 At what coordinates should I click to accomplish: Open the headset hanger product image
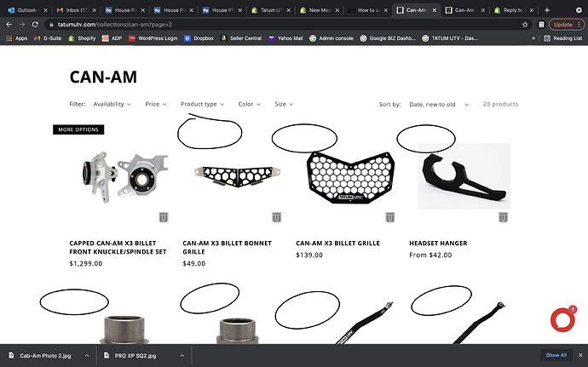pyautogui.click(x=464, y=176)
